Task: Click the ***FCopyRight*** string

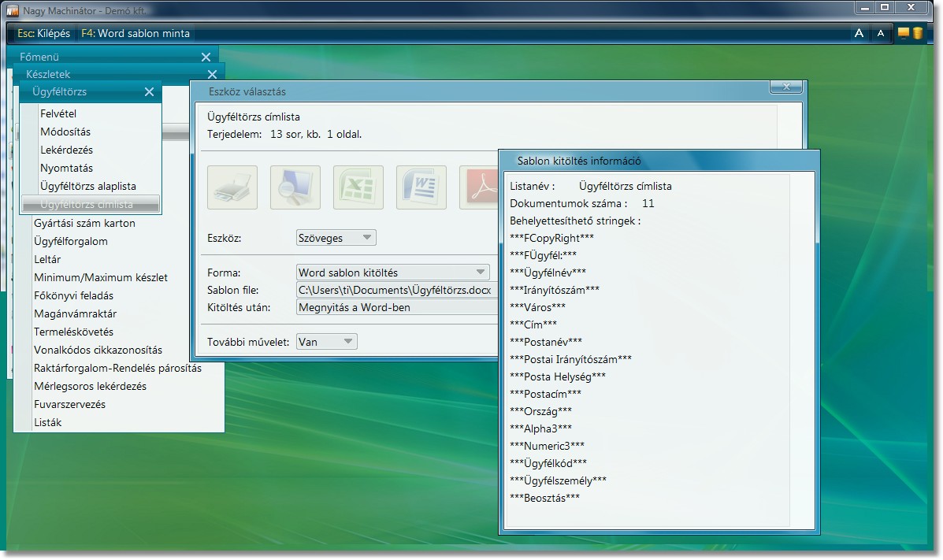Action: [x=552, y=238]
